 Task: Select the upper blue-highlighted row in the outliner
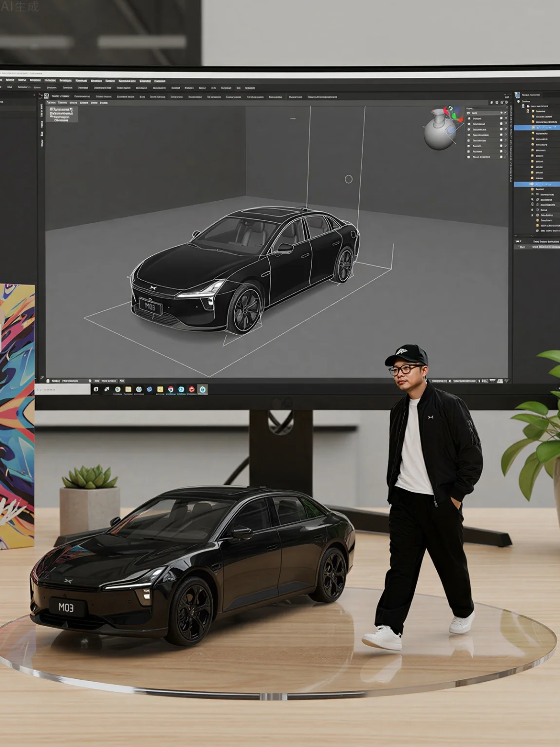[537, 128]
